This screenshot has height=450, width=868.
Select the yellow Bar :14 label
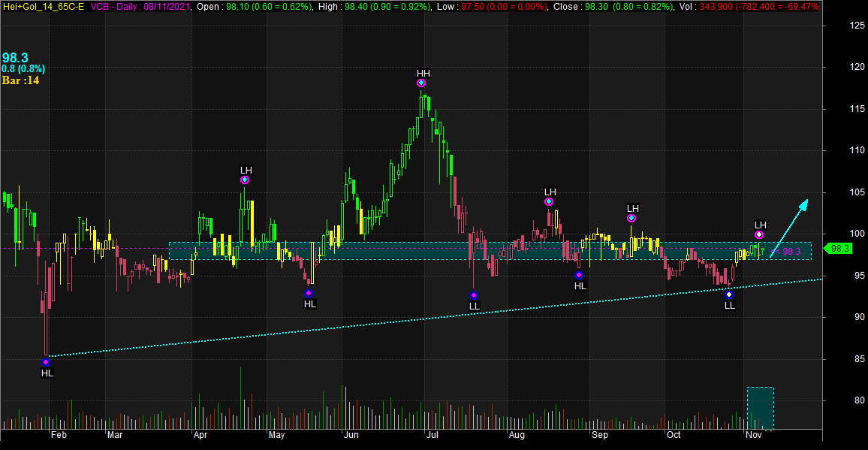(x=21, y=80)
